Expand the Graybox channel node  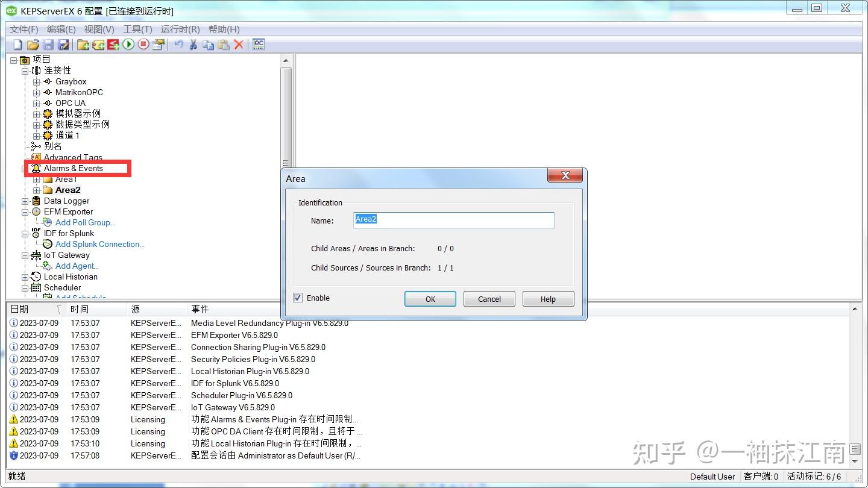tap(37, 82)
